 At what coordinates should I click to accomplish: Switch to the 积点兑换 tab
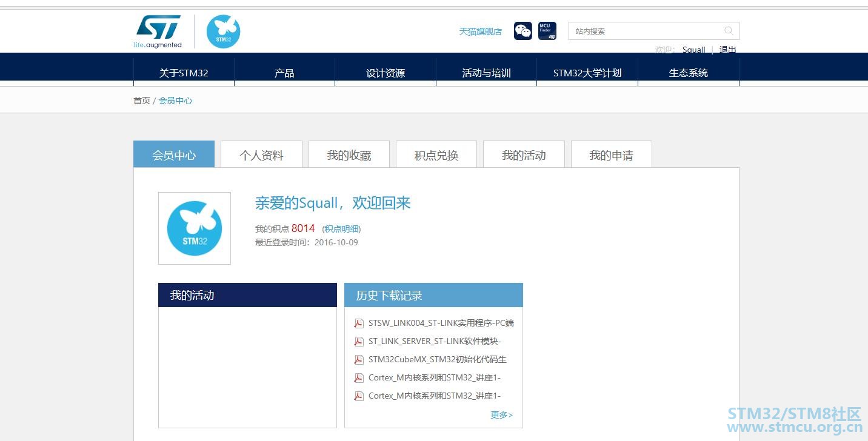pyautogui.click(x=436, y=154)
